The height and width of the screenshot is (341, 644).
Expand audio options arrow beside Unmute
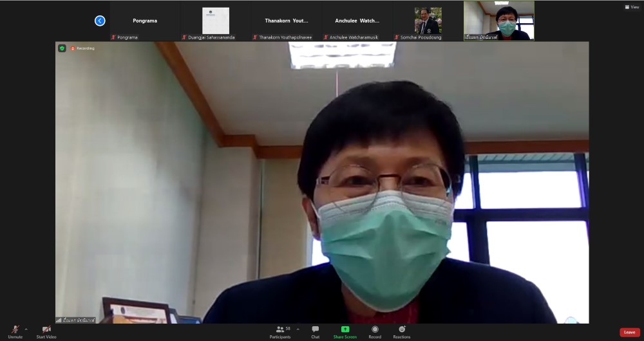[26, 329]
